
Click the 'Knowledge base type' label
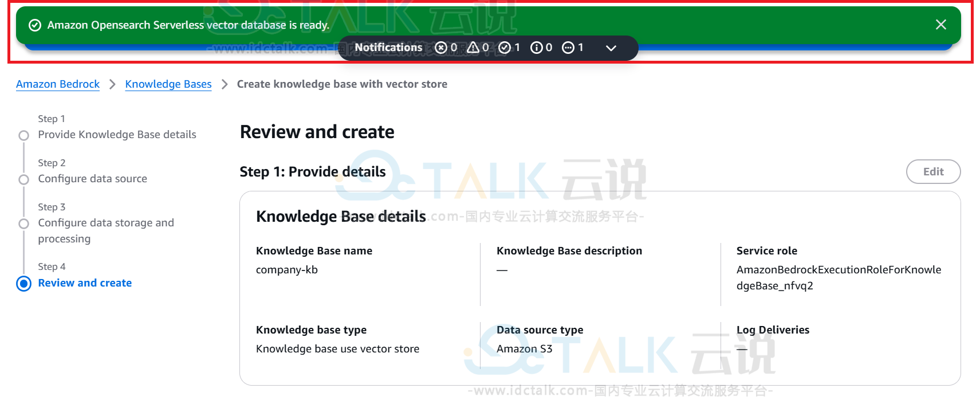[311, 330]
